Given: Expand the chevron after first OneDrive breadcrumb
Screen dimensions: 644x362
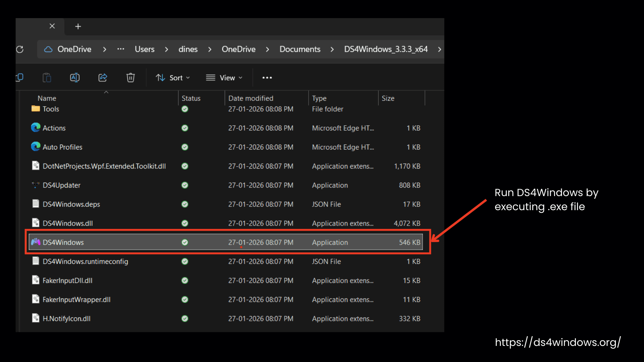Looking at the screenshot, I should (105, 49).
